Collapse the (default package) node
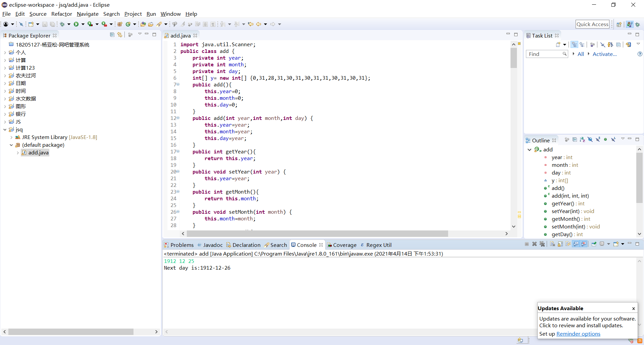Screen dimensions: 644x345 pyautogui.click(x=11, y=145)
